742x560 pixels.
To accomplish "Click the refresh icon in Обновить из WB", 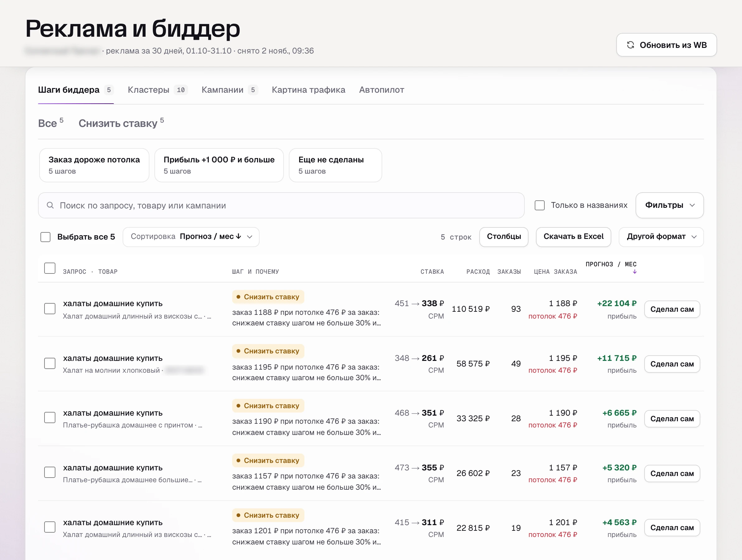I will 630,45.
